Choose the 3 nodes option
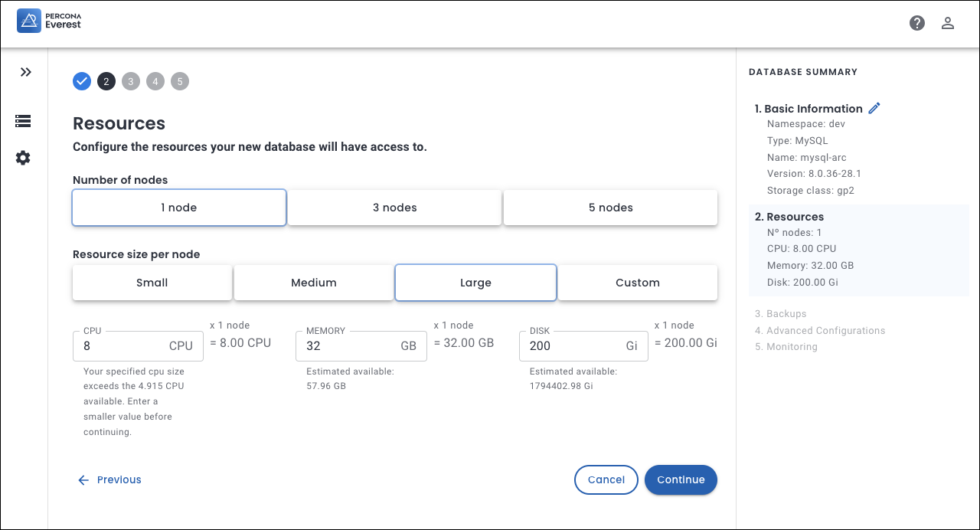Screen dimensions: 980x530 click(394, 208)
